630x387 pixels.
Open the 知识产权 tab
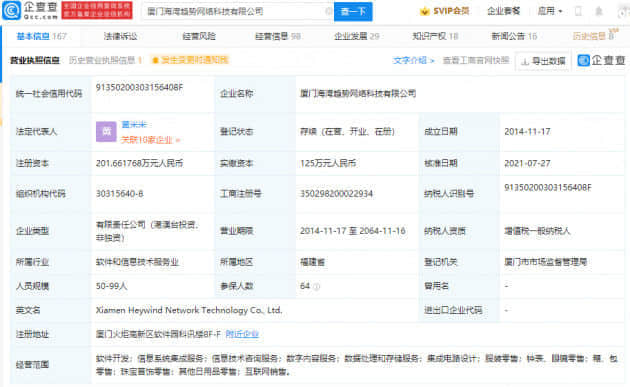pos(435,37)
